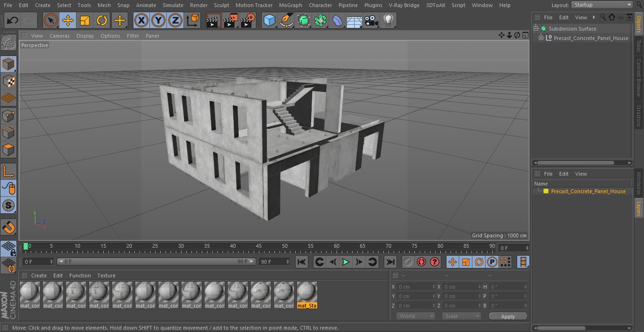The image size is (644, 332).
Task: Click the viewport maximize toggle icon
Action: 525,35
